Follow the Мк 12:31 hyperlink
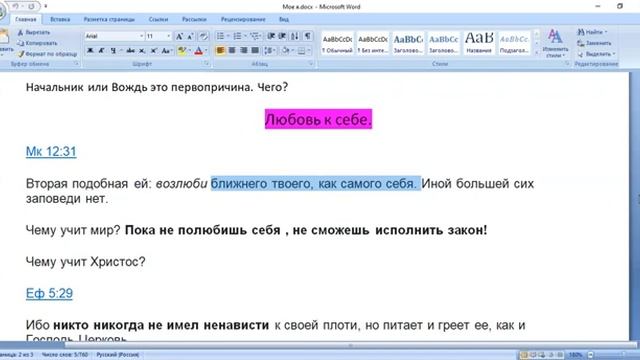640x360 pixels. pos(51,151)
